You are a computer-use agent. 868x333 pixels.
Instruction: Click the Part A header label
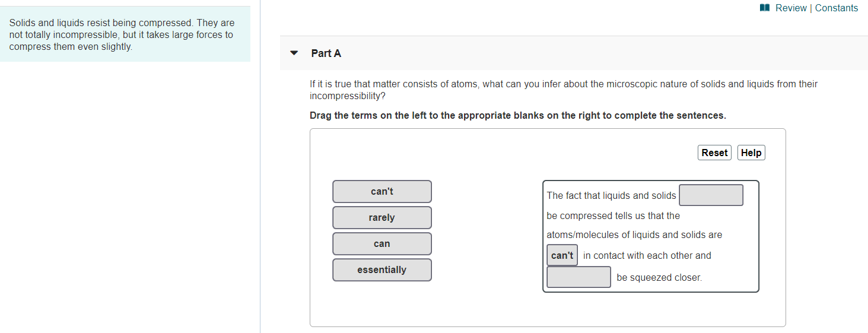(326, 53)
